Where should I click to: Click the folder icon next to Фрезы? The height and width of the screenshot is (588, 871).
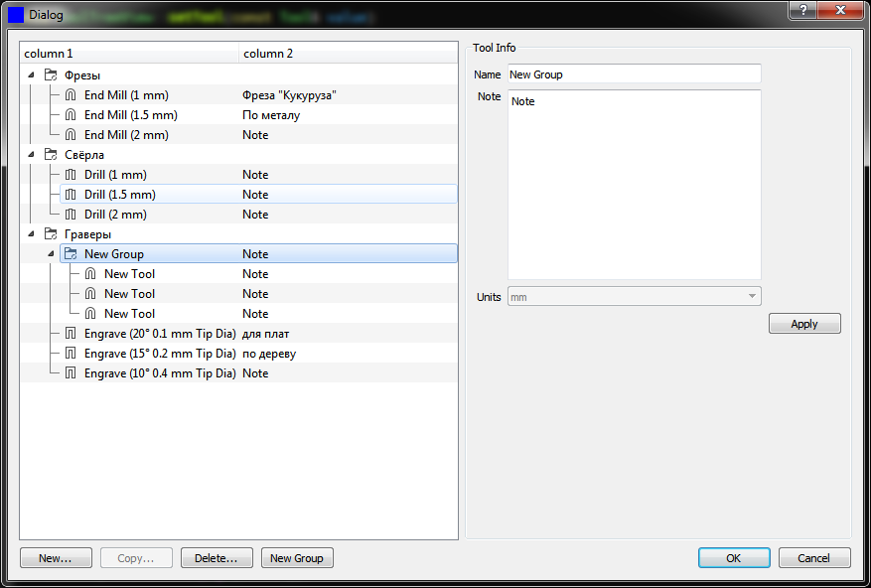tap(51, 75)
